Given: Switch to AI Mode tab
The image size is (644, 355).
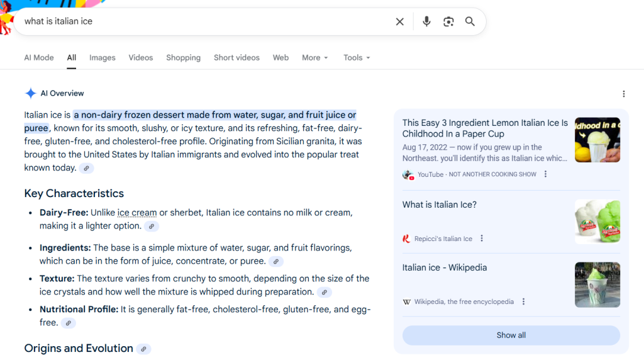Looking at the screenshot, I should (x=39, y=57).
